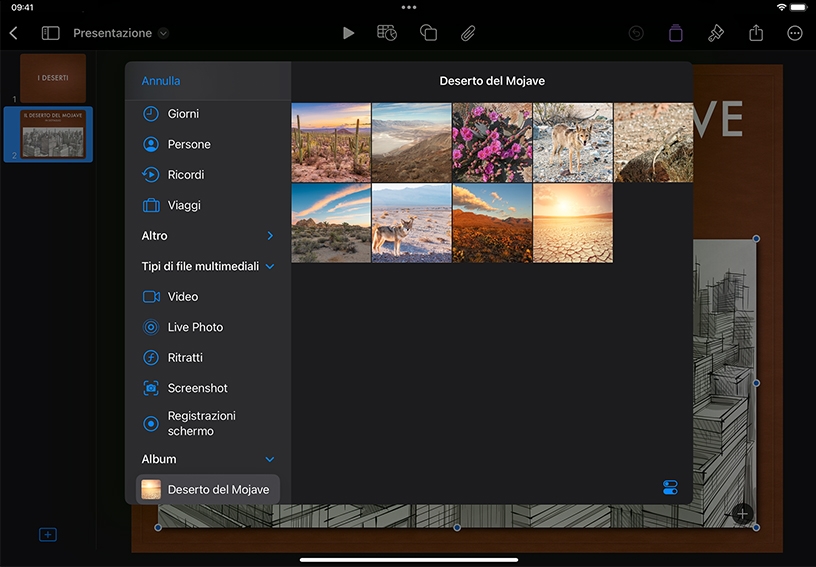The width and height of the screenshot is (816, 567).
Task: Open the purple media insert icon
Action: (675, 33)
